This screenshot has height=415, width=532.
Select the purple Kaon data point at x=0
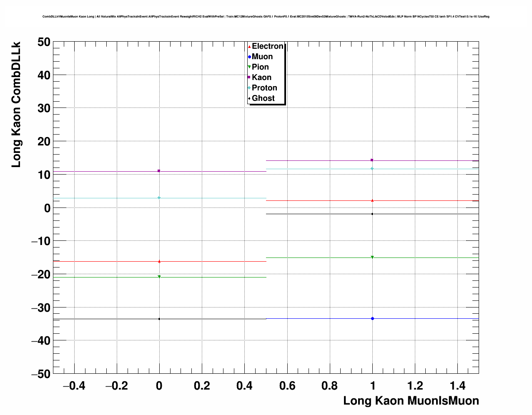click(x=159, y=171)
